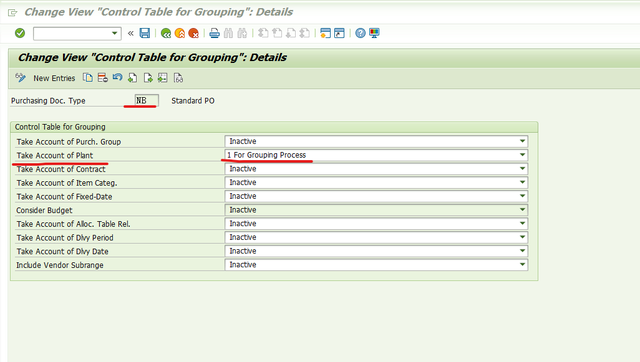Screen dimensions: 640x362
Task: Click the Next Page icon
Action: (x=291, y=33)
